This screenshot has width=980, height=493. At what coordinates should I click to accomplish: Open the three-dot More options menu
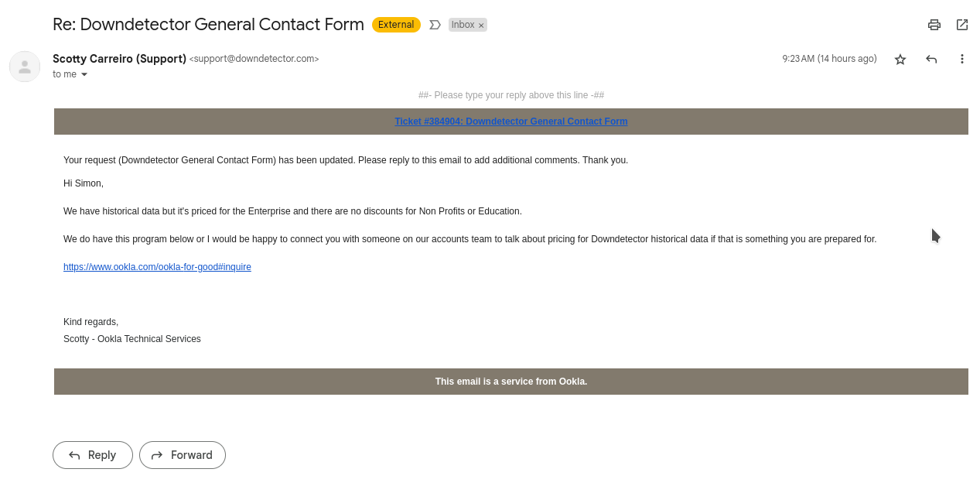point(962,59)
